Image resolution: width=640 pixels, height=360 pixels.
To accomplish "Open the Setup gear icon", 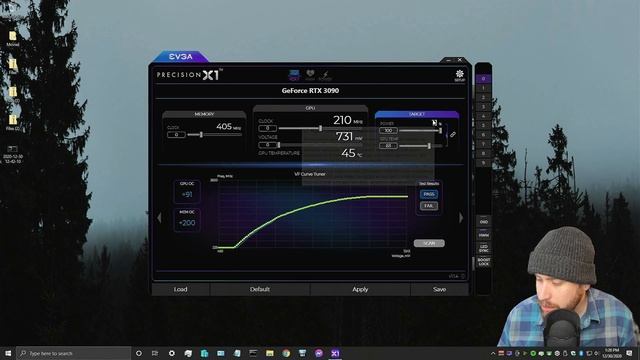I will coord(460,75).
